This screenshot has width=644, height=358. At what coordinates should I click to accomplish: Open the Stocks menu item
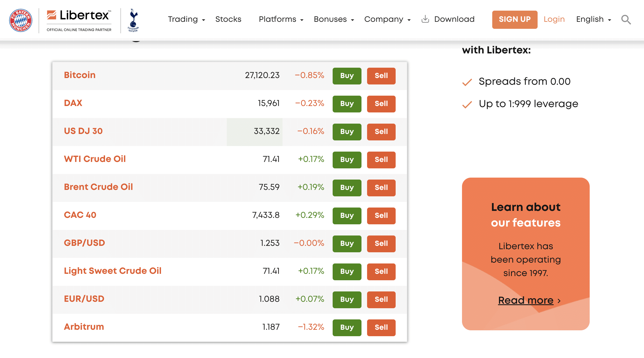[228, 19]
